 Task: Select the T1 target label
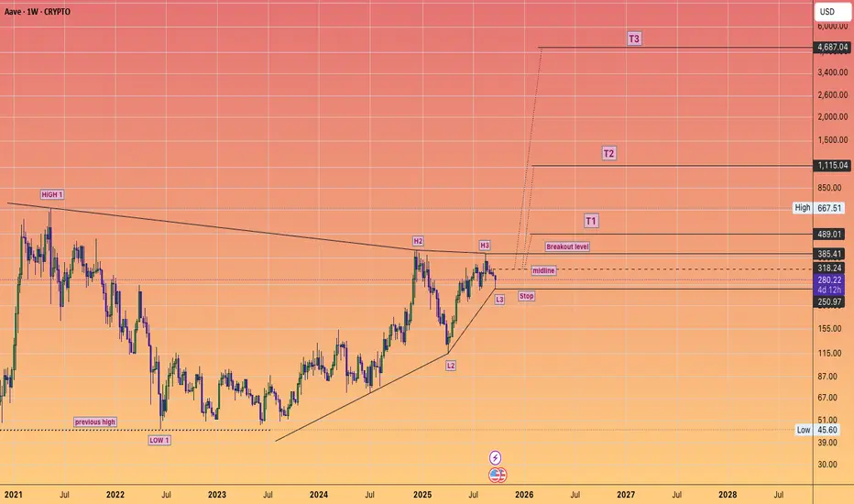point(591,221)
